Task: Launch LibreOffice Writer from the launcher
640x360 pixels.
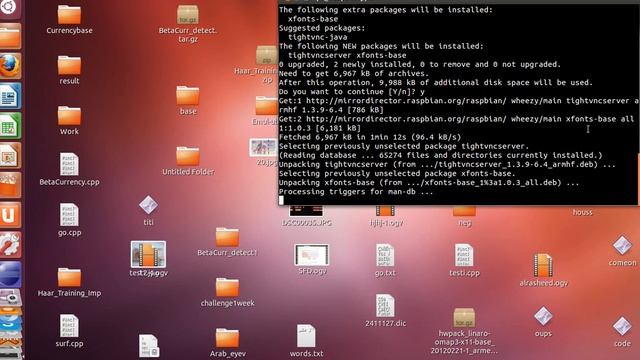Action: (x=10, y=96)
